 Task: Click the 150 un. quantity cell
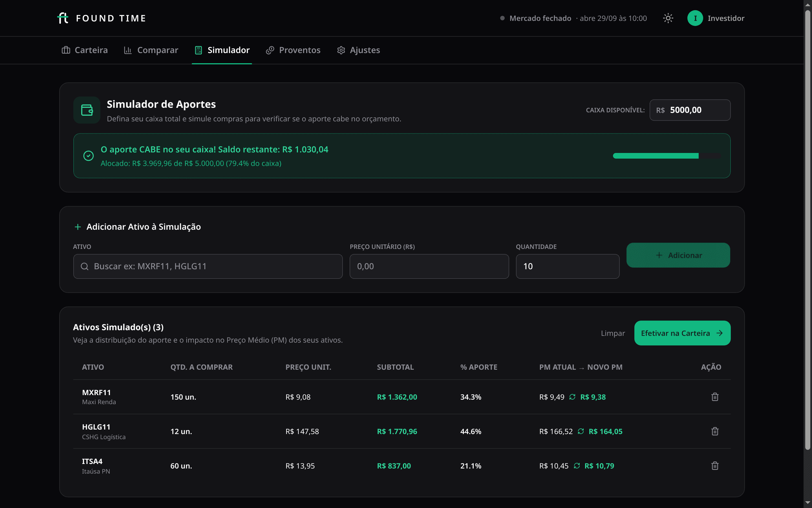[x=183, y=397]
